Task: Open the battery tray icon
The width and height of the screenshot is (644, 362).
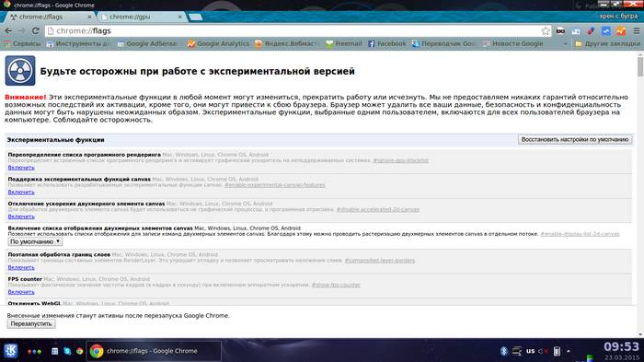Action: pos(557,351)
